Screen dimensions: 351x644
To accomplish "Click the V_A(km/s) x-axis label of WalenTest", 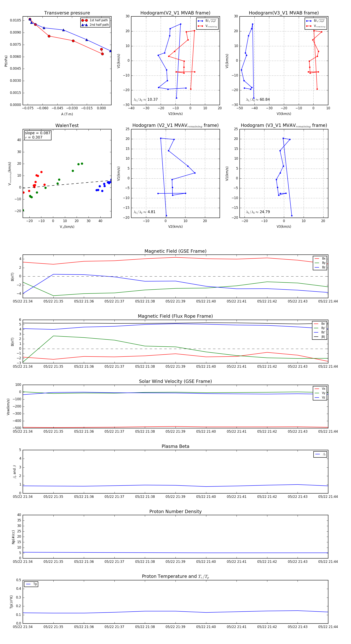I will point(67,227).
